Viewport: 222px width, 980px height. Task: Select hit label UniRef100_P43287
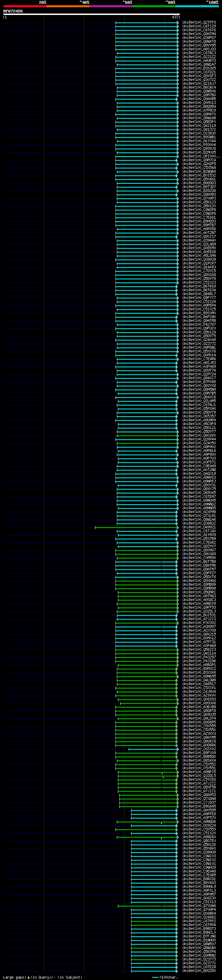pyautogui.click(x=199, y=657)
